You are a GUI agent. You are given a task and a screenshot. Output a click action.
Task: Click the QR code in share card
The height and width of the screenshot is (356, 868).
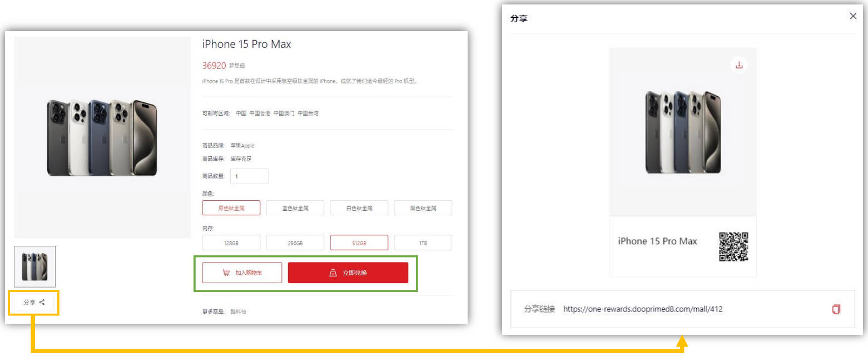tap(733, 247)
